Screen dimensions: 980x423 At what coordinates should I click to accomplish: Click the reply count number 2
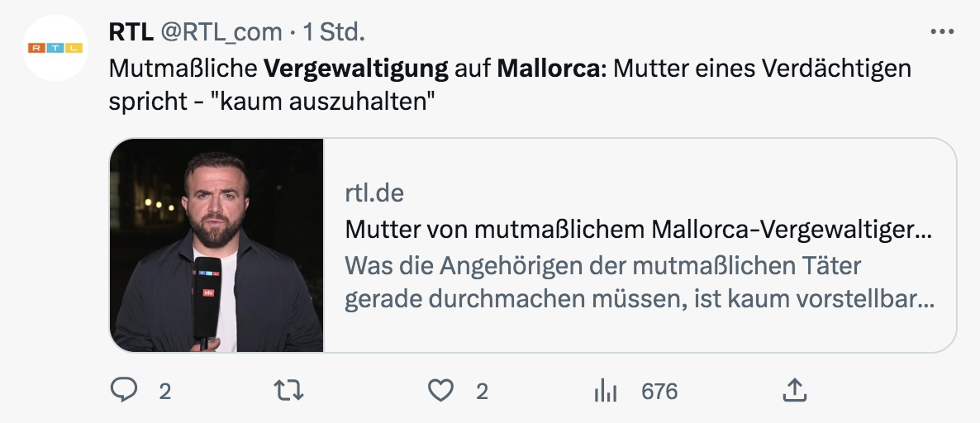pyautogui.click(x=164, y=391)
